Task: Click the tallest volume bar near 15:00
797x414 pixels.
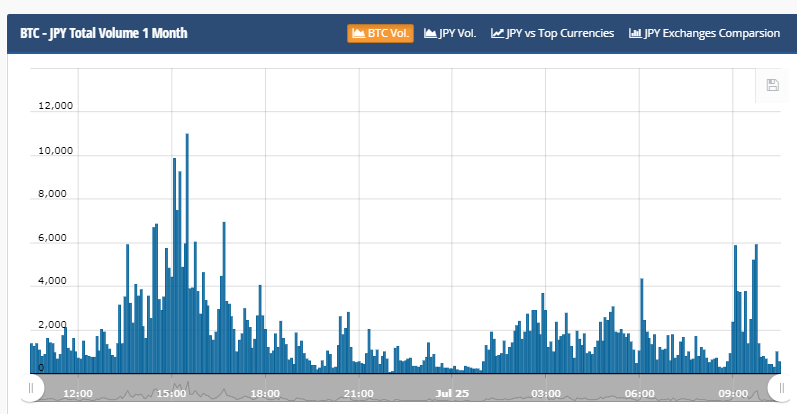Action: tap(187, 253)
